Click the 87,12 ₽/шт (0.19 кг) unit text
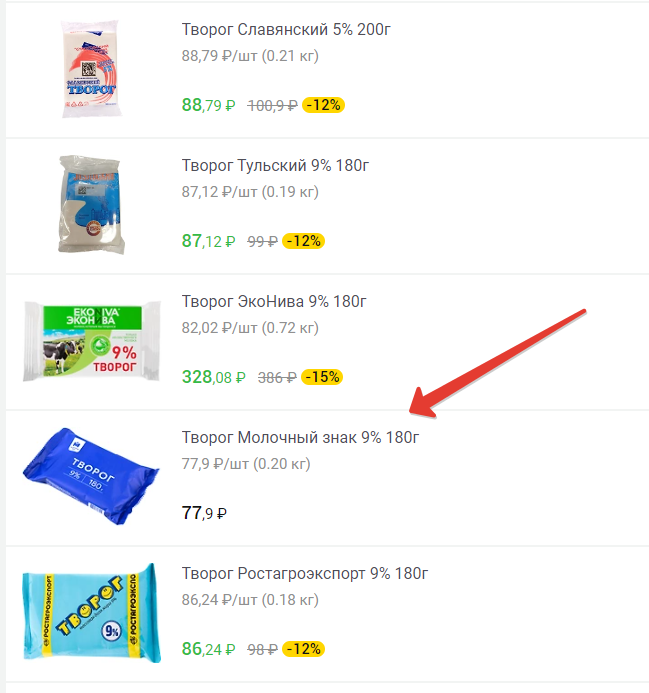 coord(250,192)
